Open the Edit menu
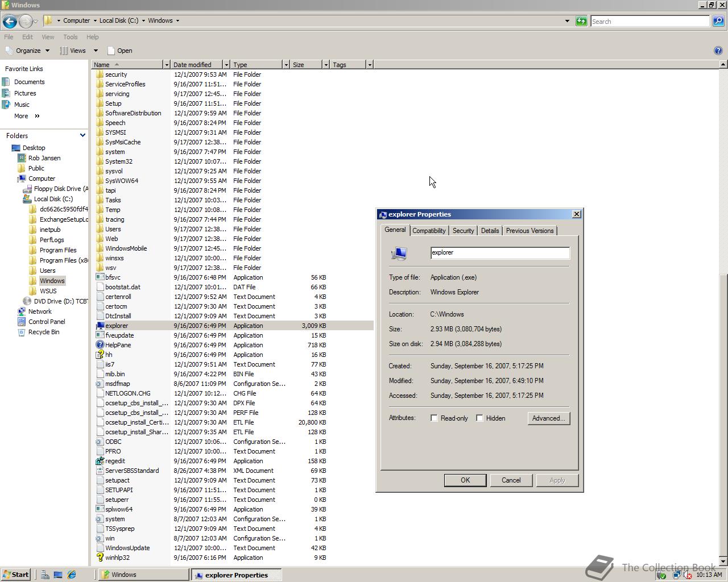 [27, 37]
